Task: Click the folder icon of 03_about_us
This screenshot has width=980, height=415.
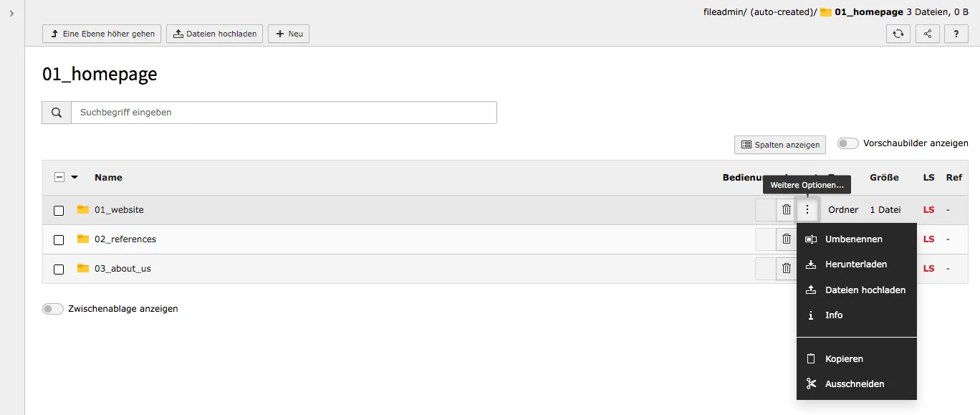Action: click(x=82, y=268)
